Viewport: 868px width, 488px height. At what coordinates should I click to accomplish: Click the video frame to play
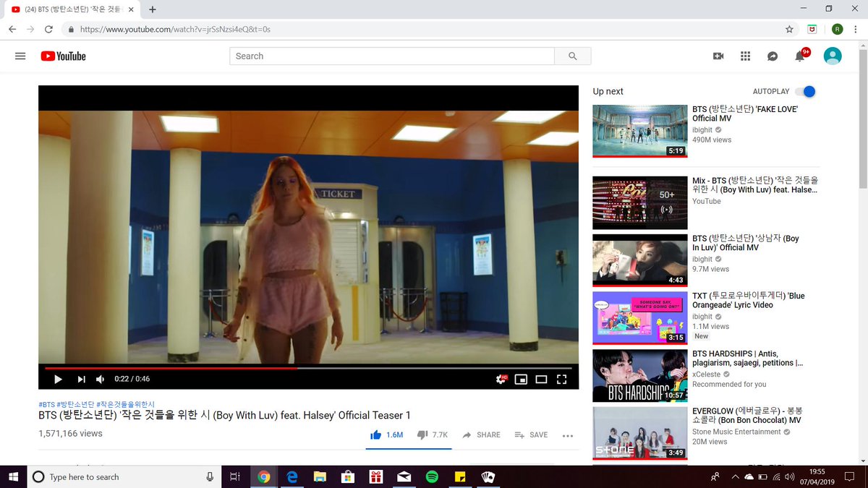click(308, 237)
